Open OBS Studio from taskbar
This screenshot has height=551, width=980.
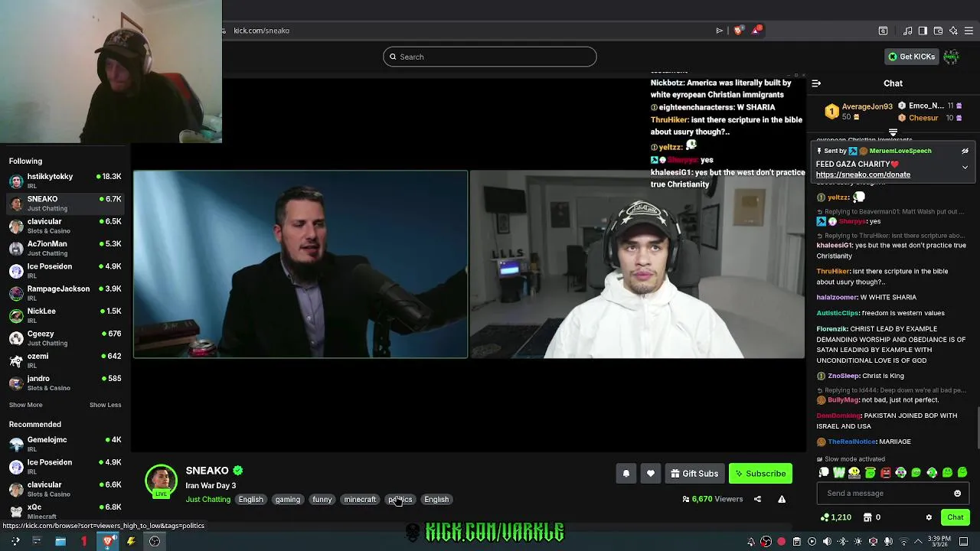click(x=155, y=542)
